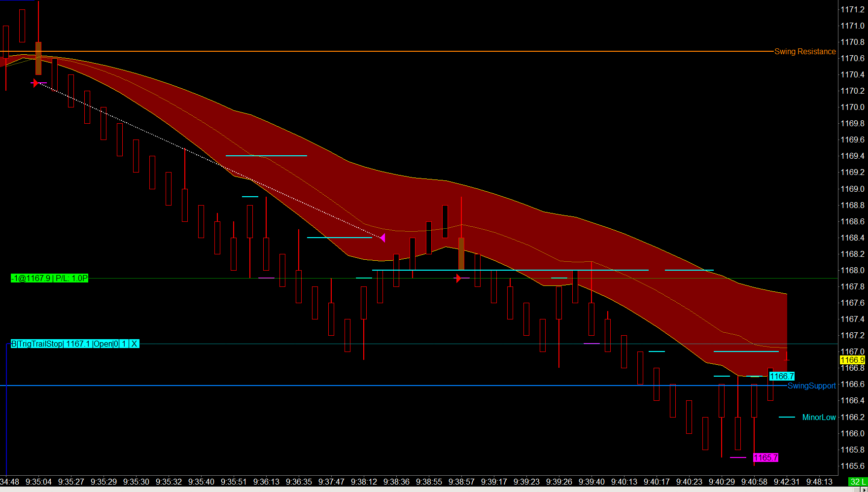868x492 pixels.
Task: Click the red arrow marker near 9:35:04 bar
Action: [x=35, y=83]
